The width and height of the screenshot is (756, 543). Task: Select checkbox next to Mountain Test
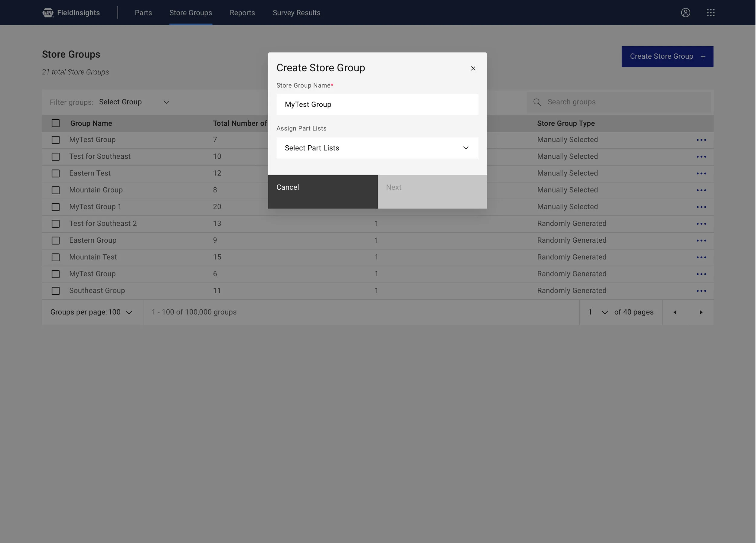pos(56,257)
